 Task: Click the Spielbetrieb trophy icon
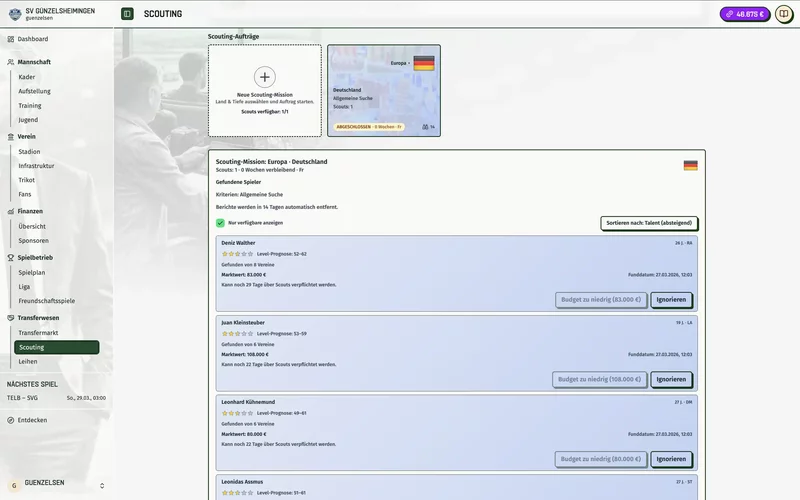click(10, 257)
